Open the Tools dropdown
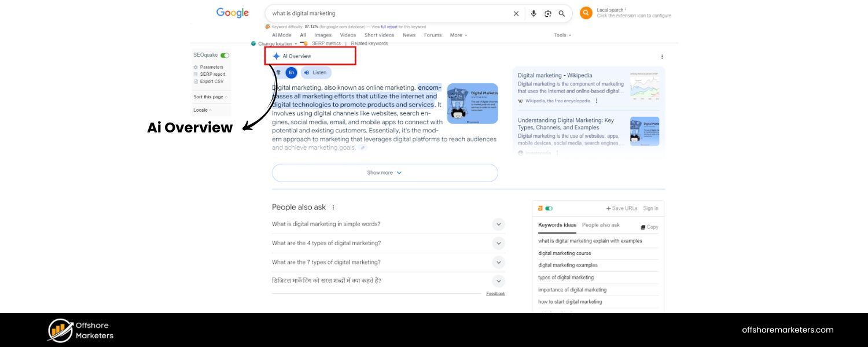This screenshot has width=868, height=347. [562, 35]
